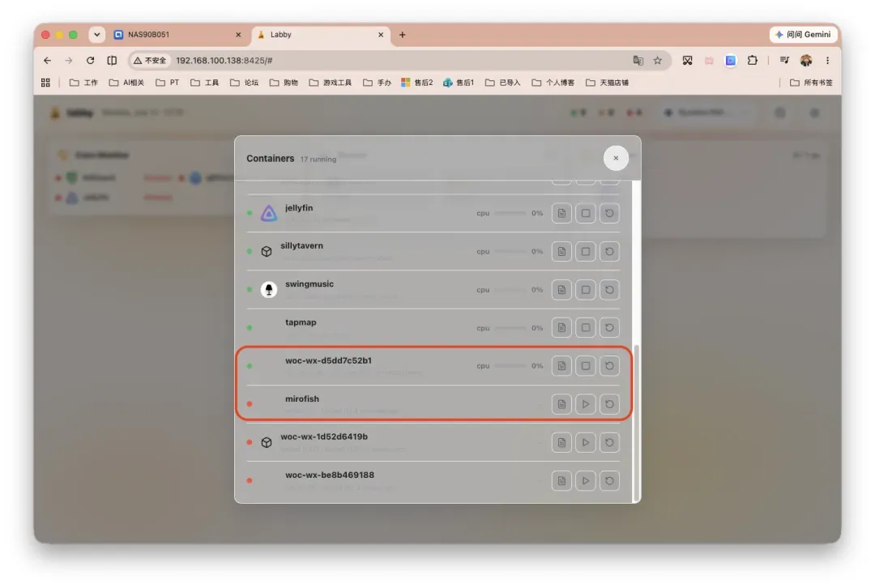
Task: Select the Labby browser tab
Action: 321,35
